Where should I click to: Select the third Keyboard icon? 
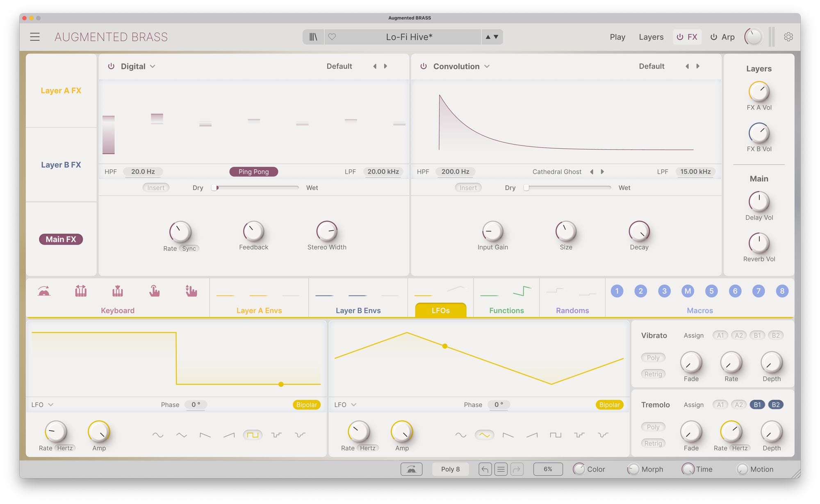pyautogui.click(x=118, y=291)
